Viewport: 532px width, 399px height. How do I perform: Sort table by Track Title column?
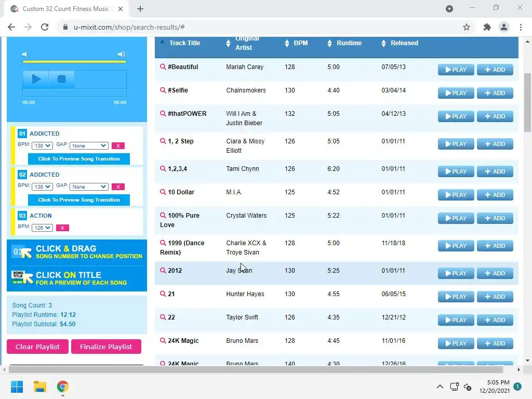pyautogui.click(x=184, y=43)
